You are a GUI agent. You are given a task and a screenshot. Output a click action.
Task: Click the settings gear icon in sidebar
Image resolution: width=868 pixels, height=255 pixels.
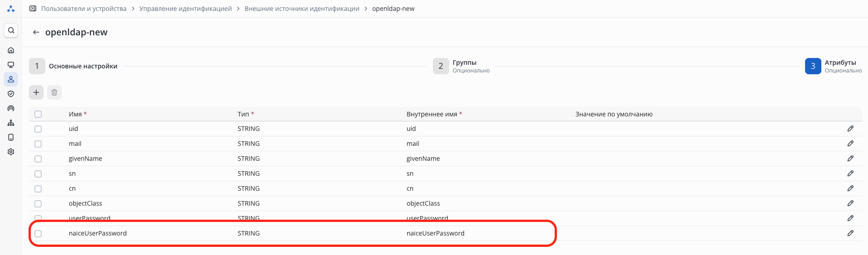click(x=11, y=152)
